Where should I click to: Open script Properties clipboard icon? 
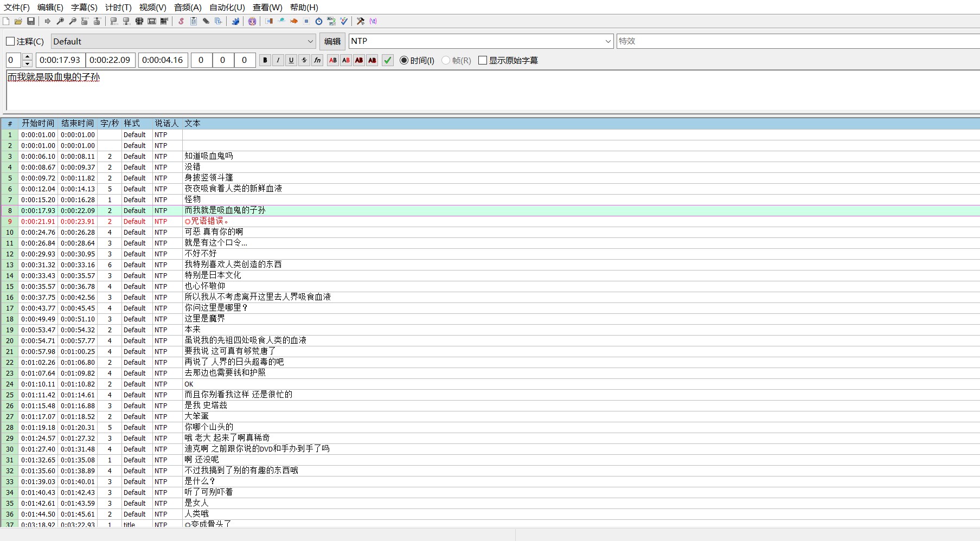[194, 21]
